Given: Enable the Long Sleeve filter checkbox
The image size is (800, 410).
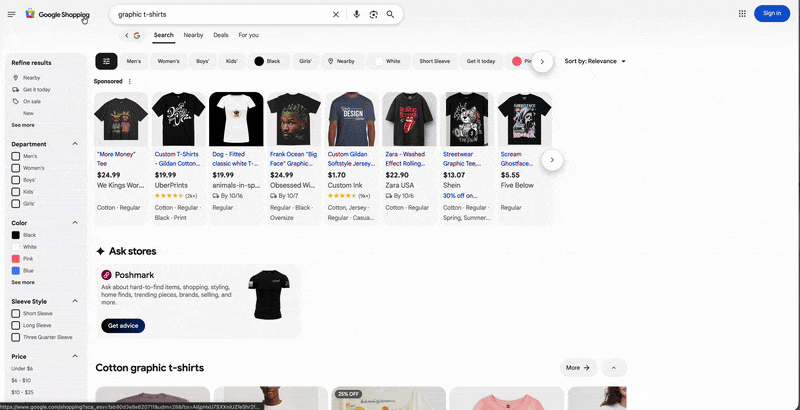Looking at the screenshot, I should point(16,325).
